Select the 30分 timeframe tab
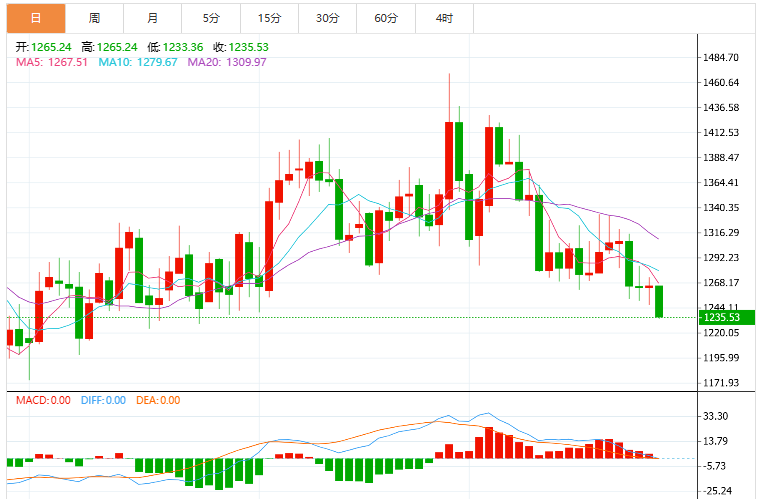This screenshot has width=762, height=499. [328, 18]
